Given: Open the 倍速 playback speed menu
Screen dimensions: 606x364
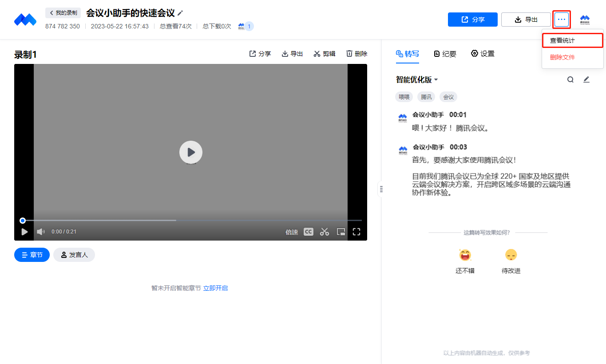Looking at the screenshot, I should 292,232.
